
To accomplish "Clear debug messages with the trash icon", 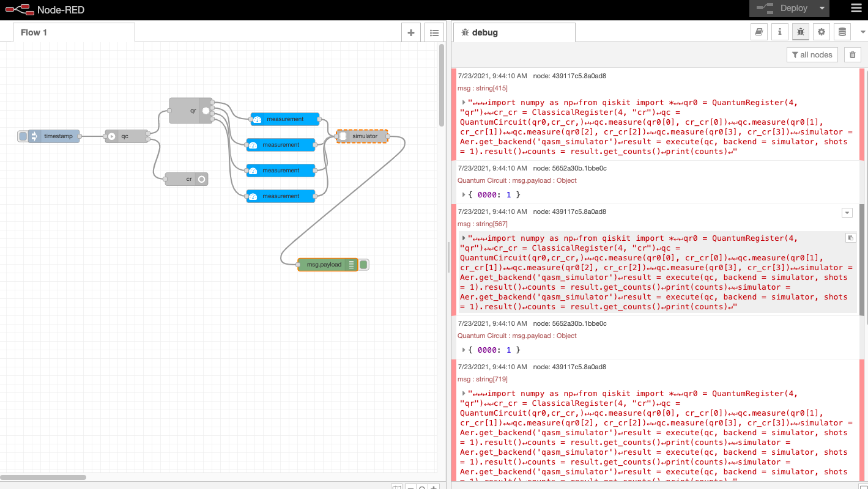I will click(x=852, y=54).
